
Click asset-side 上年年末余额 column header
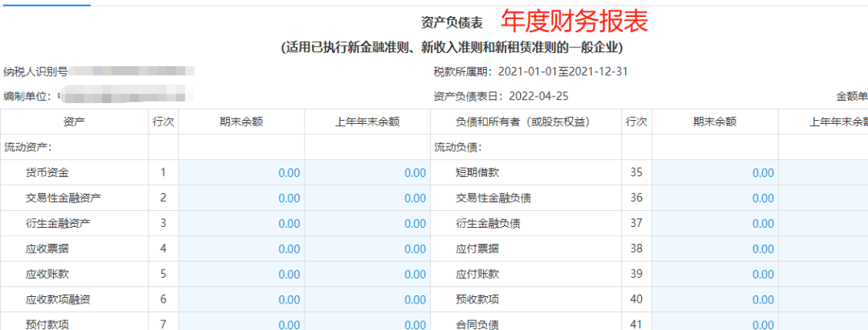[x=367, y=122]
